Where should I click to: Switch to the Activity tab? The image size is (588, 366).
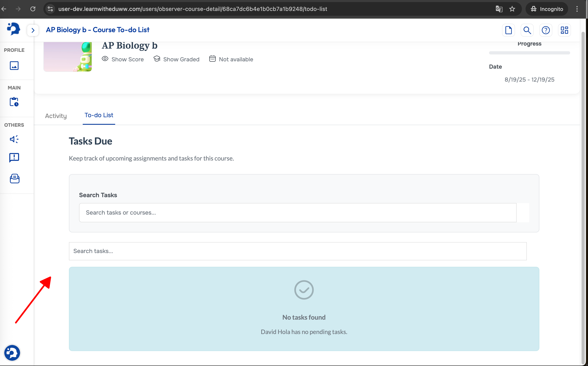(56, 116)
